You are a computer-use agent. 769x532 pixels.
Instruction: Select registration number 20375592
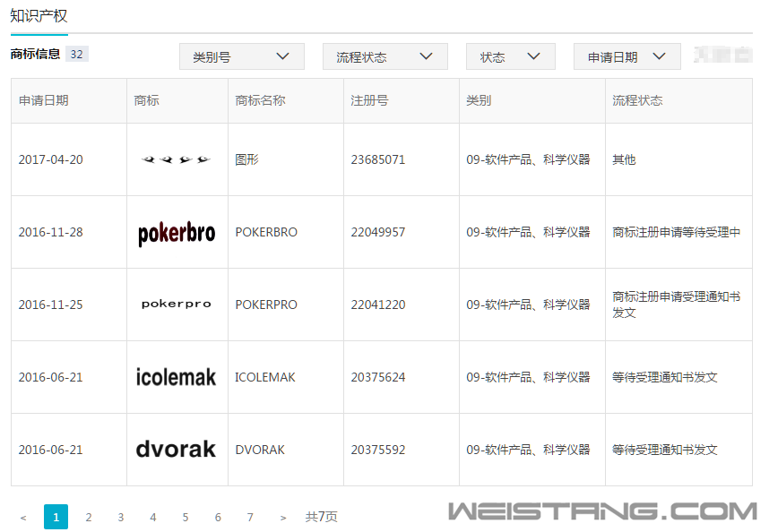click(378, 450)
